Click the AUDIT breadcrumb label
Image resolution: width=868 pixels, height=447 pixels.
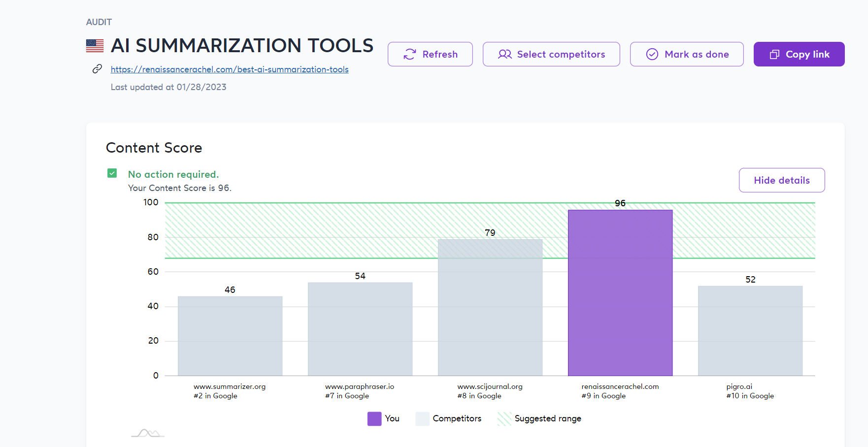(x=99, y=22)
